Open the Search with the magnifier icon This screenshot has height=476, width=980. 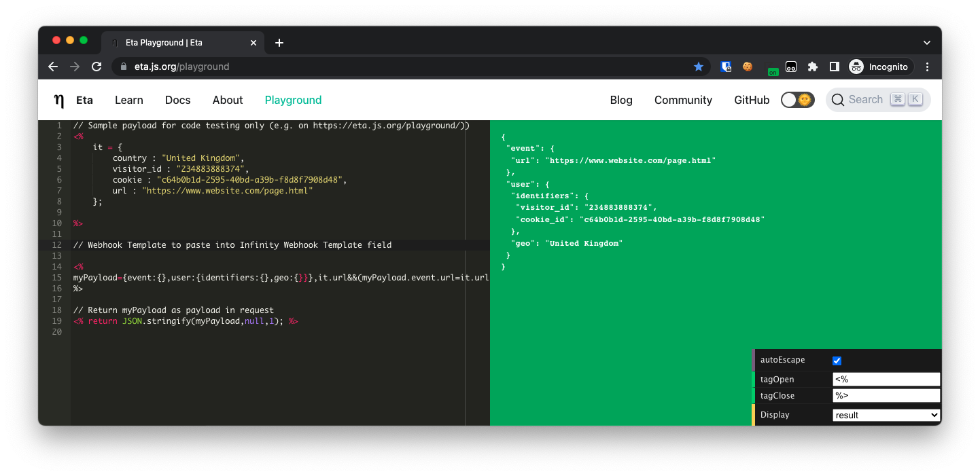[838, 99]
